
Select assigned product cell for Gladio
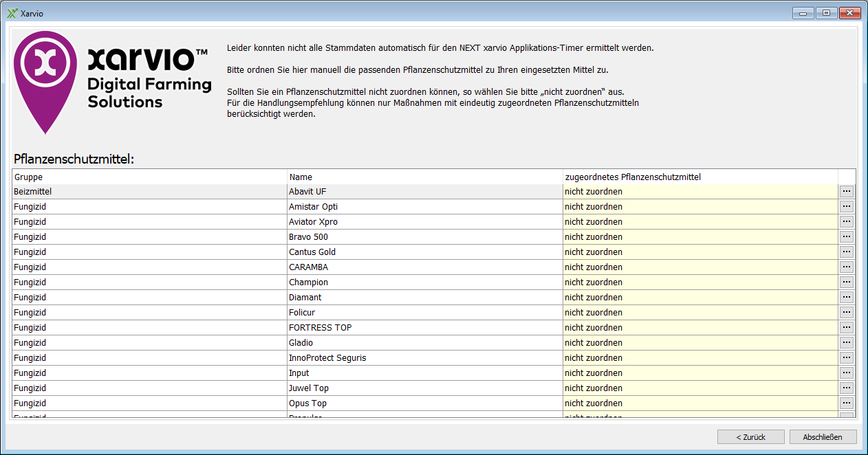699,343
